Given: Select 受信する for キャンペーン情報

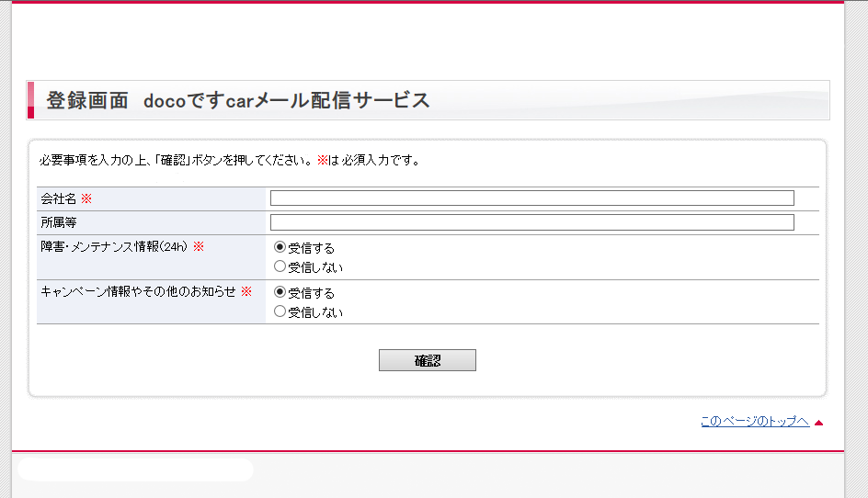Looking at the screenshot, I should coord(280,292).
